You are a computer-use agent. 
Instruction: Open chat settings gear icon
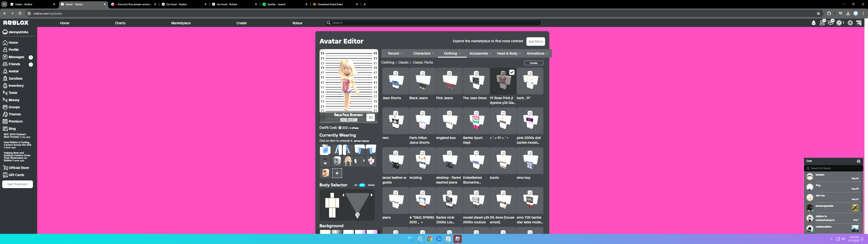coord(859,161)
